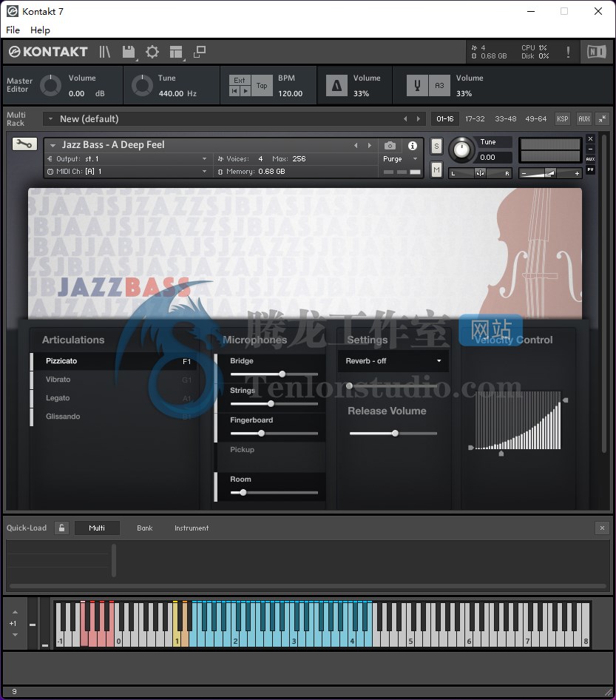Screen dimensions: 616x700
Task: Remove instrument with the X button
Action: coord(590,139)
